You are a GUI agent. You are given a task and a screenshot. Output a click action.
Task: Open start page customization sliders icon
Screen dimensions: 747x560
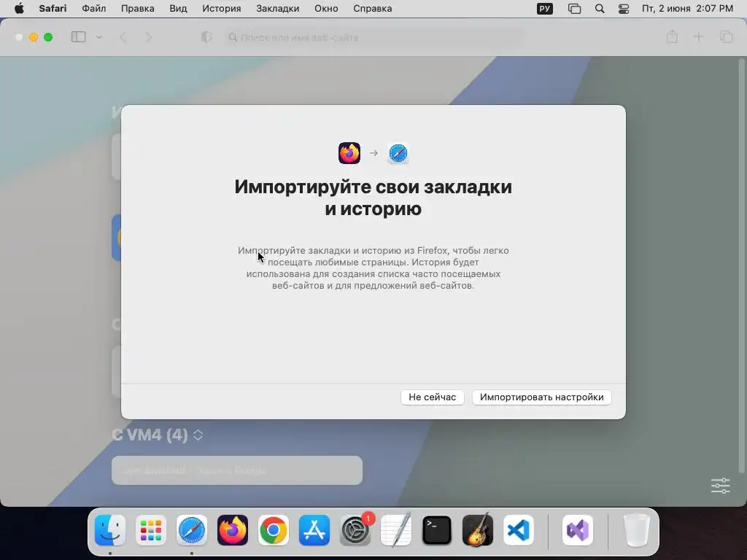[x=720, y=486]
